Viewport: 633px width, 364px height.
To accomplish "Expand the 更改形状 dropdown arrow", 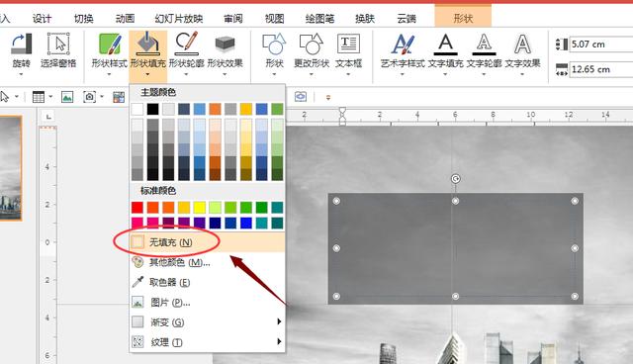I will [x=311, y=74].
